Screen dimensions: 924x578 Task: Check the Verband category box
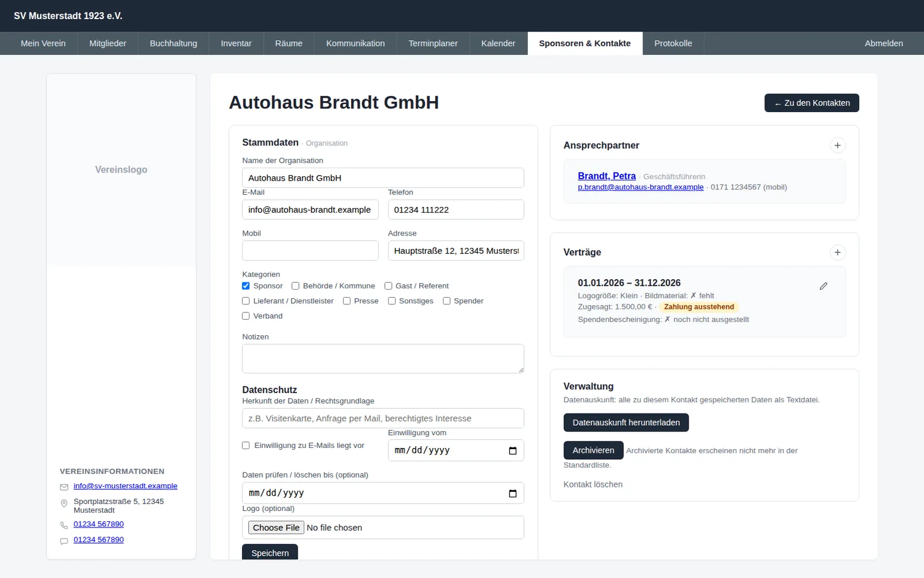point(246,316)
